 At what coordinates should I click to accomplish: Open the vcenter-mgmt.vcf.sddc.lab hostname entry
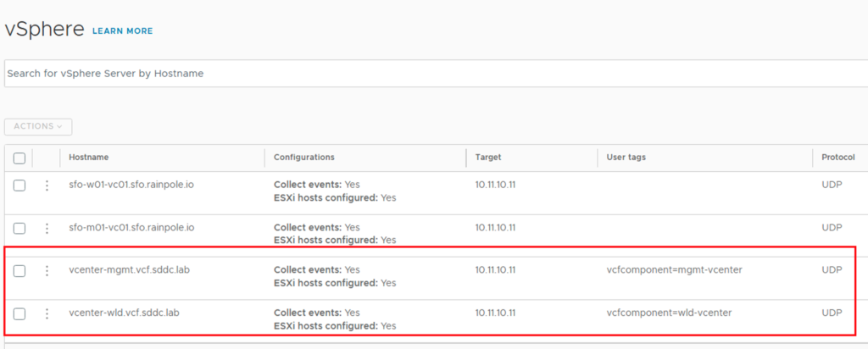point(125,270)
